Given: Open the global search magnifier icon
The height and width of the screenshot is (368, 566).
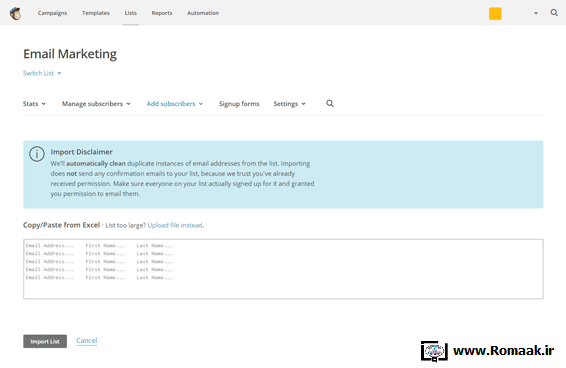Looking at the screenshot, I should 554,13.
